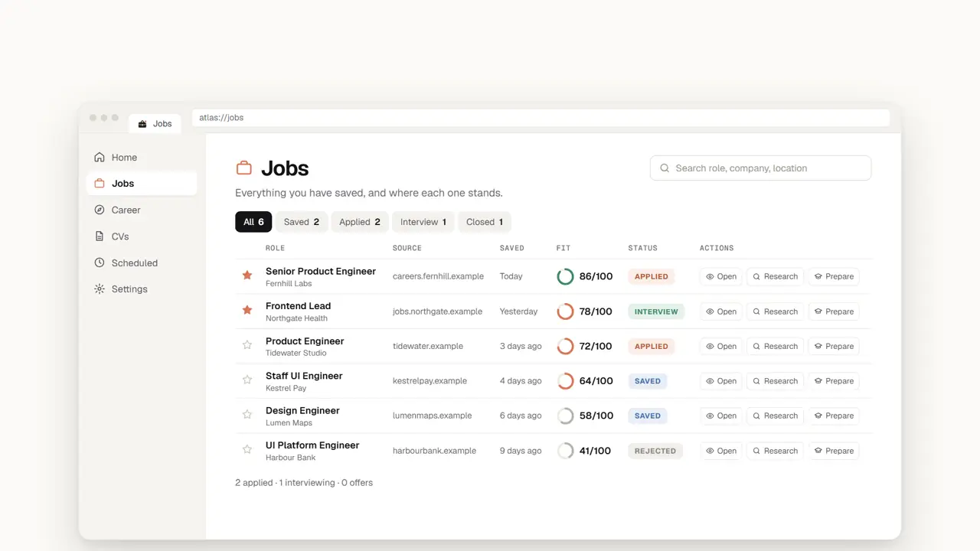This screenshot has height=551, width=980.
Task: Click the fit ring for Product Engineer at Tidewater Studio
Action: tap(565, 347)
